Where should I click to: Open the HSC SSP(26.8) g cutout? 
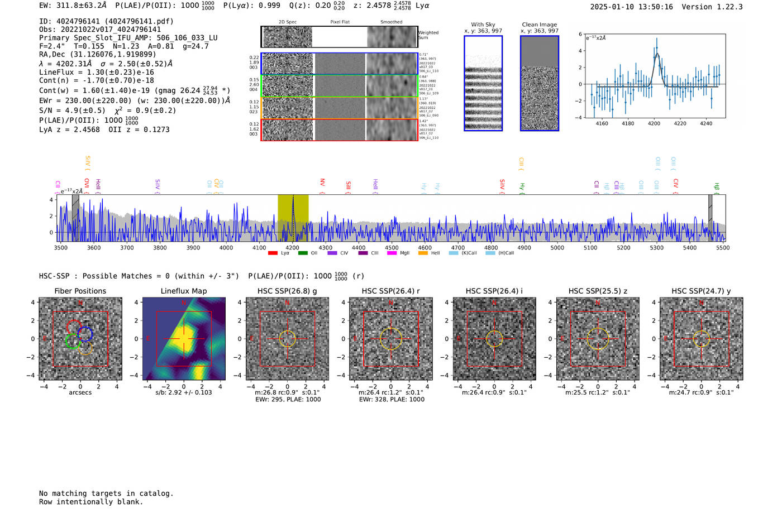[x=287, y=339]
